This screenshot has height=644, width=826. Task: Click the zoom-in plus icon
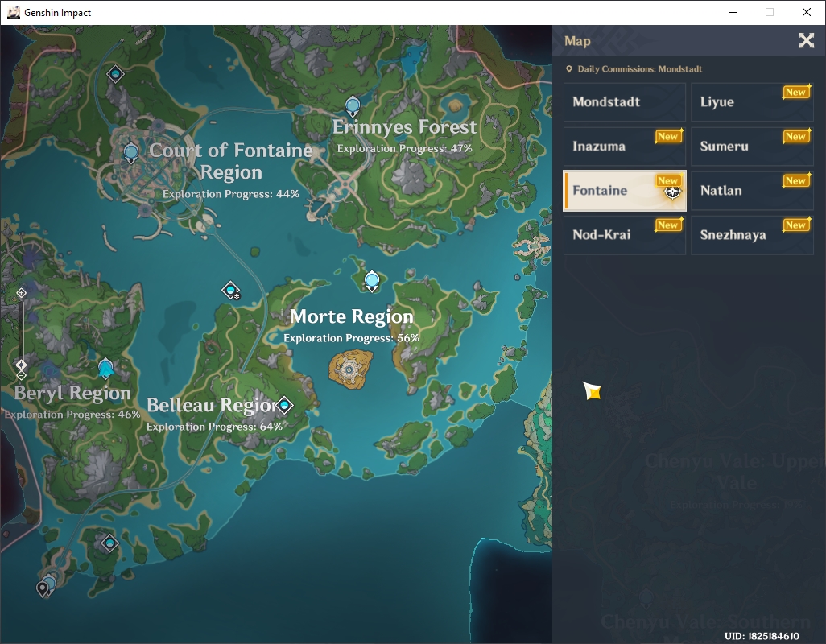tap(21, 293)
